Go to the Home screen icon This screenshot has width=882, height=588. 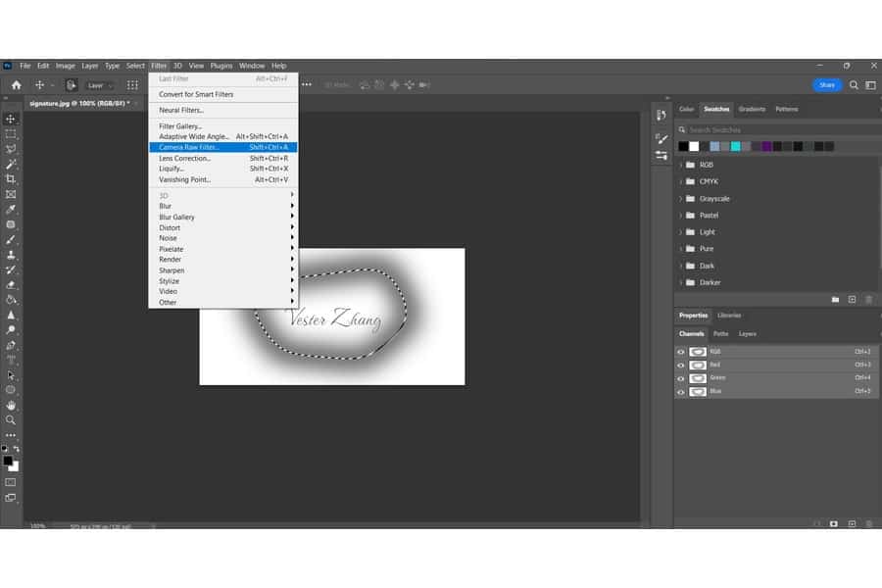[17, 85]
